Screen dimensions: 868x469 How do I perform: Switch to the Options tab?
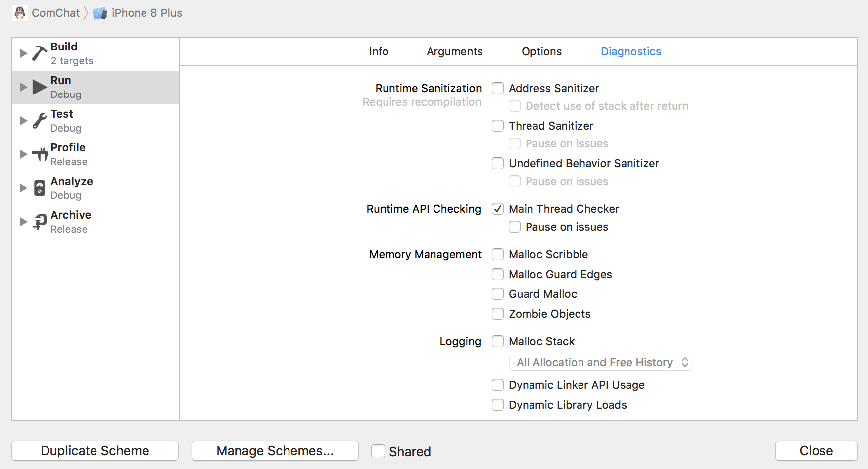click(x=541, y=51)
